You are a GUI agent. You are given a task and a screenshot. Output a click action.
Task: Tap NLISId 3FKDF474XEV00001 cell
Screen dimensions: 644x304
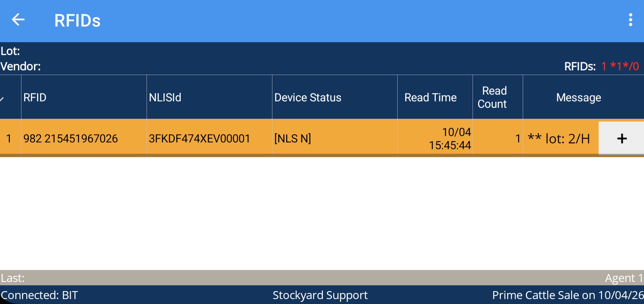coord(199,139)
